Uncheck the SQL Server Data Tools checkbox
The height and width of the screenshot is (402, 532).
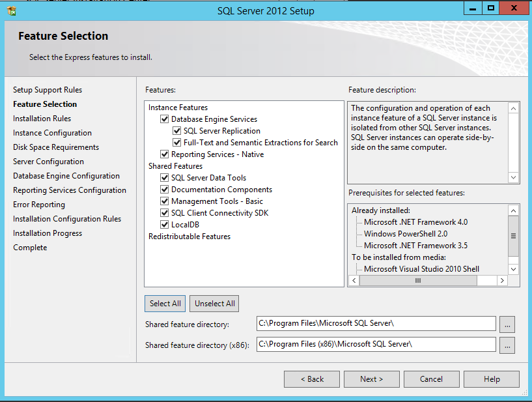pyautogui.click(x=165, y=178)
